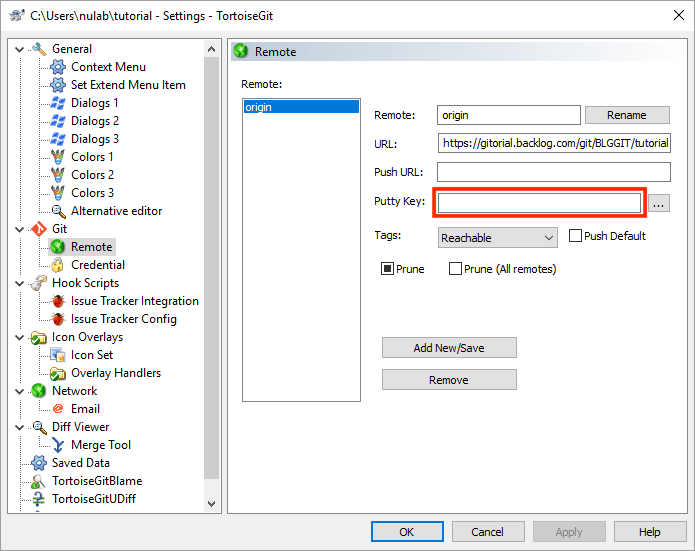This screenshot has width=695, height=551.
Task: Check Prune (All remotes) option
Action: pos(455,269)
